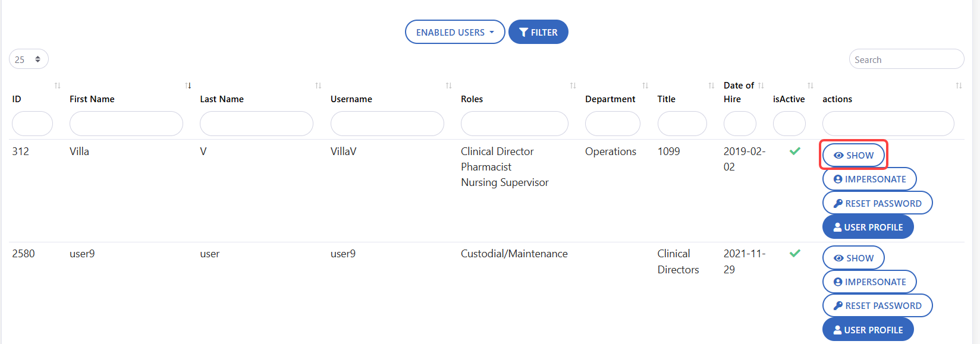
Task: Sort by First Name column arrows
Action: (188, 86)
